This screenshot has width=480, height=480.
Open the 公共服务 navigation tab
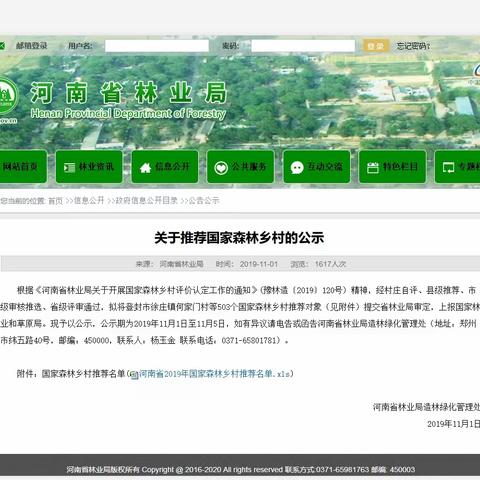[x=241, y=167]
